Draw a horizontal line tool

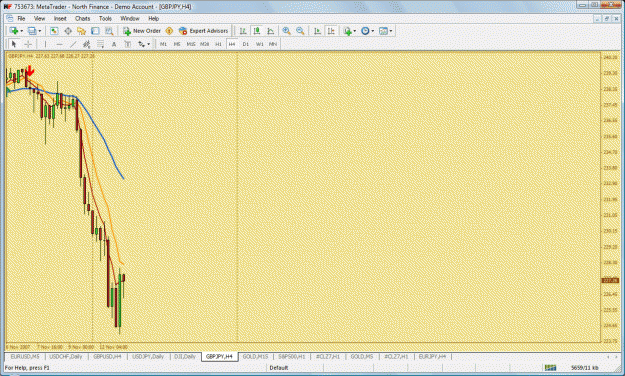(59, 44)
